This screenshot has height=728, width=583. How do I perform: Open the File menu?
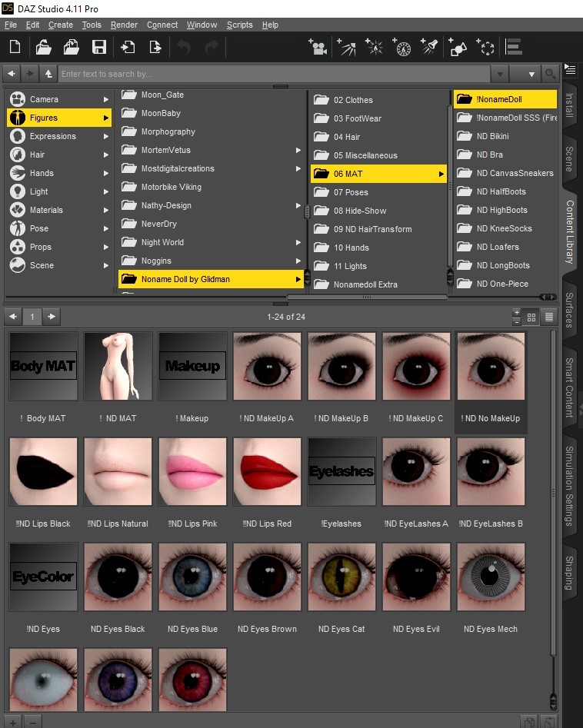[10, 25]
